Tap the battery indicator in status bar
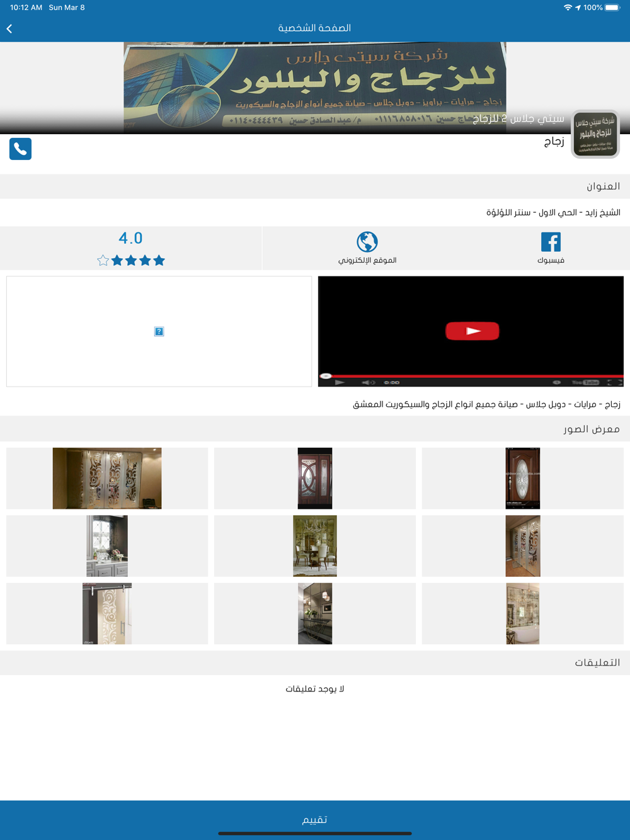 [x=613, y=8]
